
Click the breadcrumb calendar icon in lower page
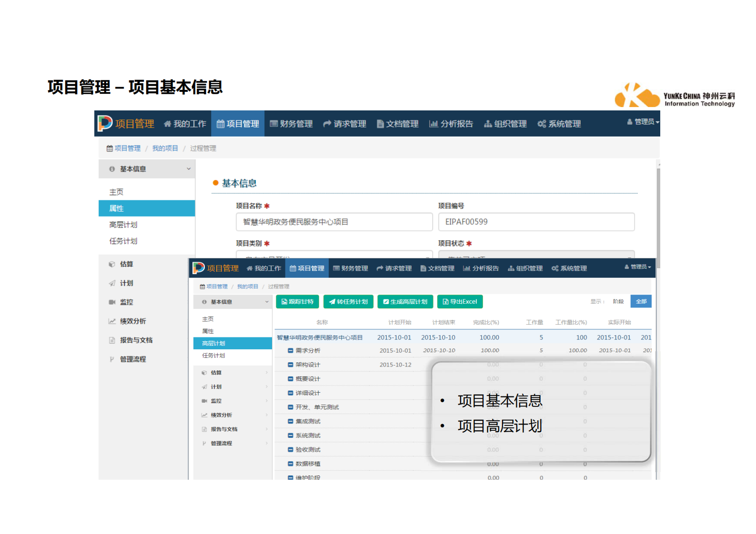coord(202,287)
